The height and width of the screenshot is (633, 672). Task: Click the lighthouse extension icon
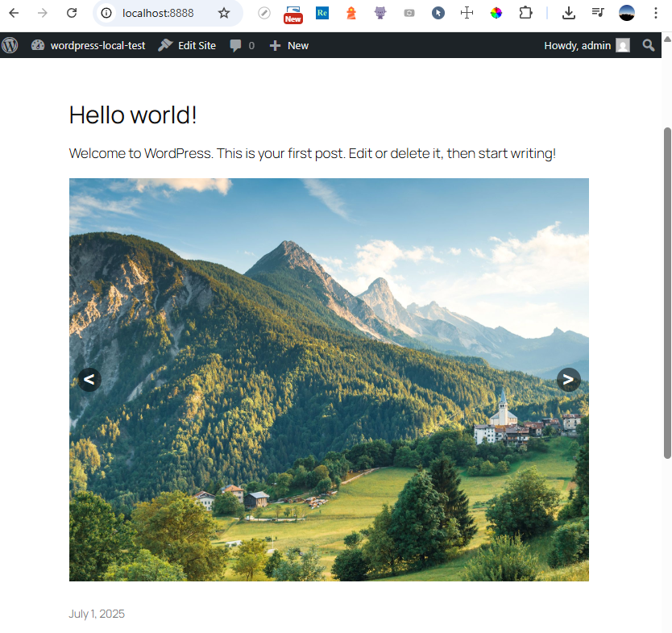pos(351,13)
